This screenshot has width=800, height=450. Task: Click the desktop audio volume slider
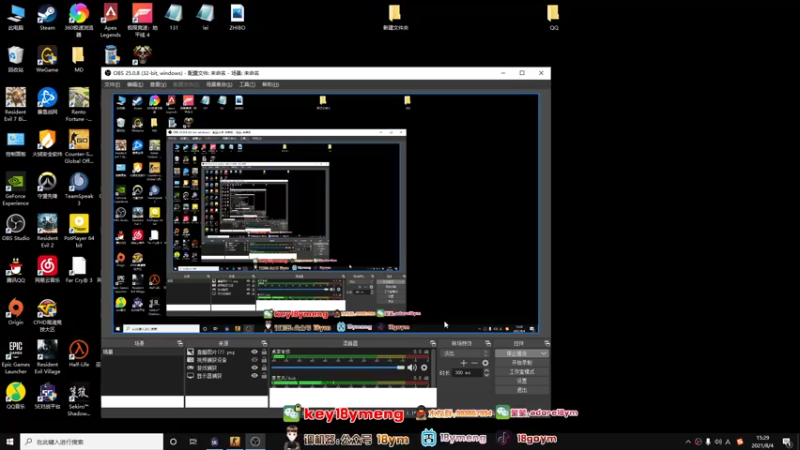[x=338, y=367]
